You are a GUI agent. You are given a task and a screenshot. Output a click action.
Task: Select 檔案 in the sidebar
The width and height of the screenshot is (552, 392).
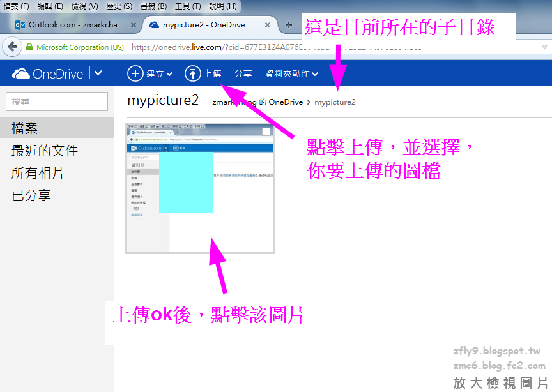click(57, 128)
